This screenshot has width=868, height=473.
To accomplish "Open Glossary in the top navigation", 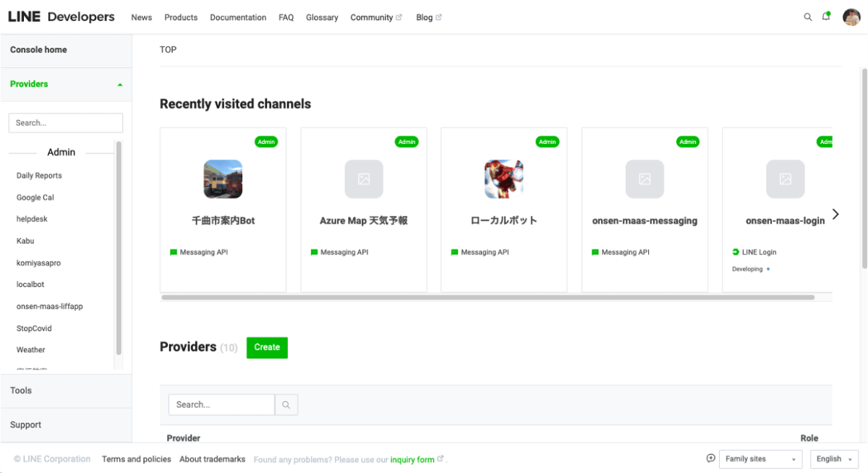I will (322, 17).
